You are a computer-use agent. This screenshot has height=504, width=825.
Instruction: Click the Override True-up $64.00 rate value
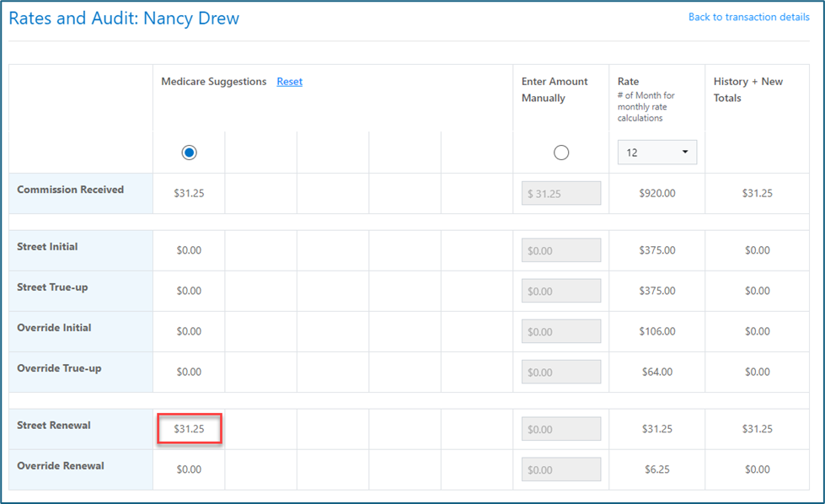pos(656,372)
